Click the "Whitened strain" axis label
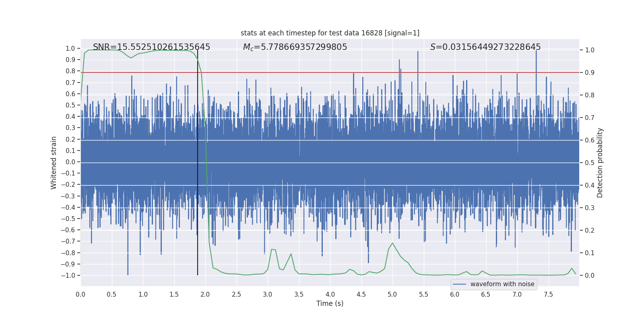Viewport: 644px width, 322px height. [x=54, y=163]
